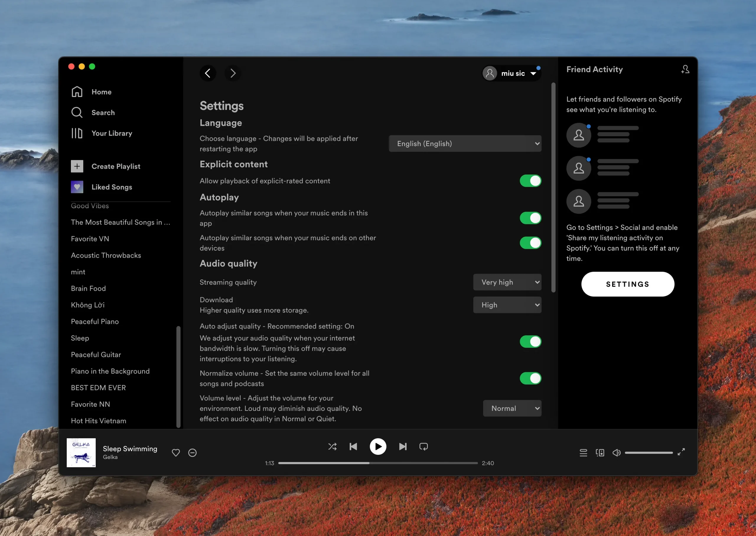The width and height of the screenshot is (756, 536).
Task: Mute the volume speaker icon
Action: (x=616, y=452)
